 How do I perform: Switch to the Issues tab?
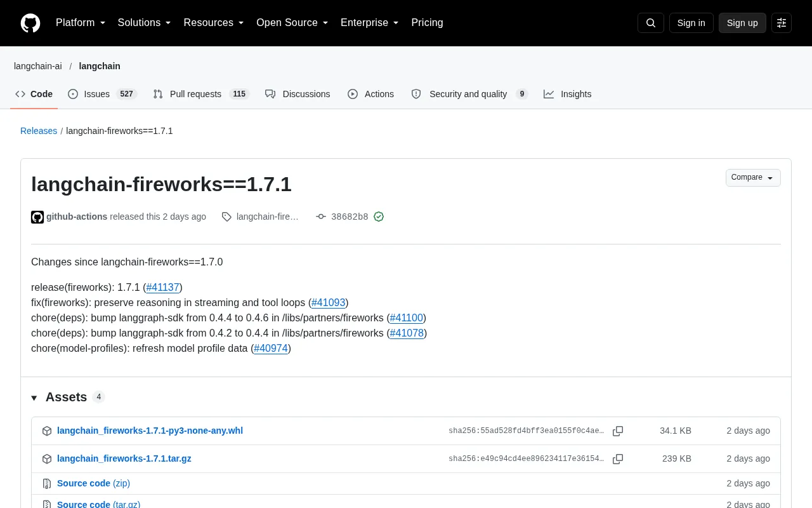tap(101, 94)
